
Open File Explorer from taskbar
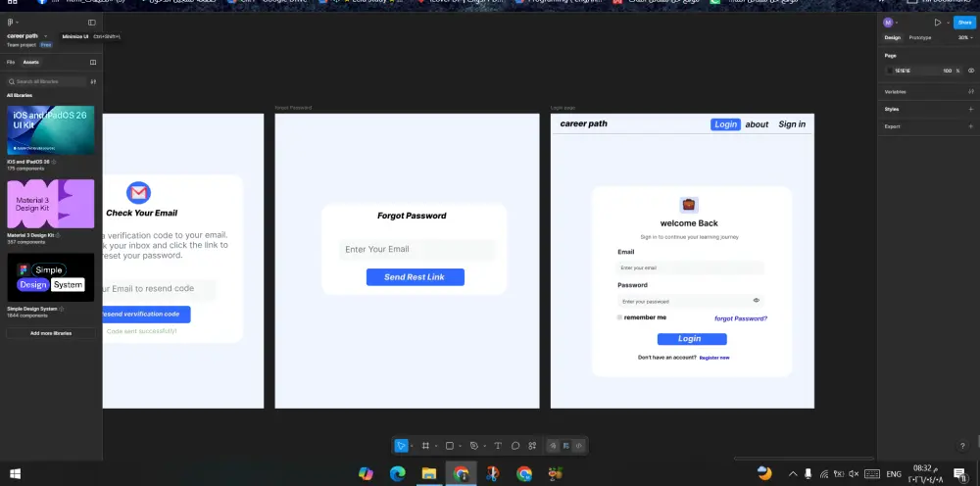point(429,473)
